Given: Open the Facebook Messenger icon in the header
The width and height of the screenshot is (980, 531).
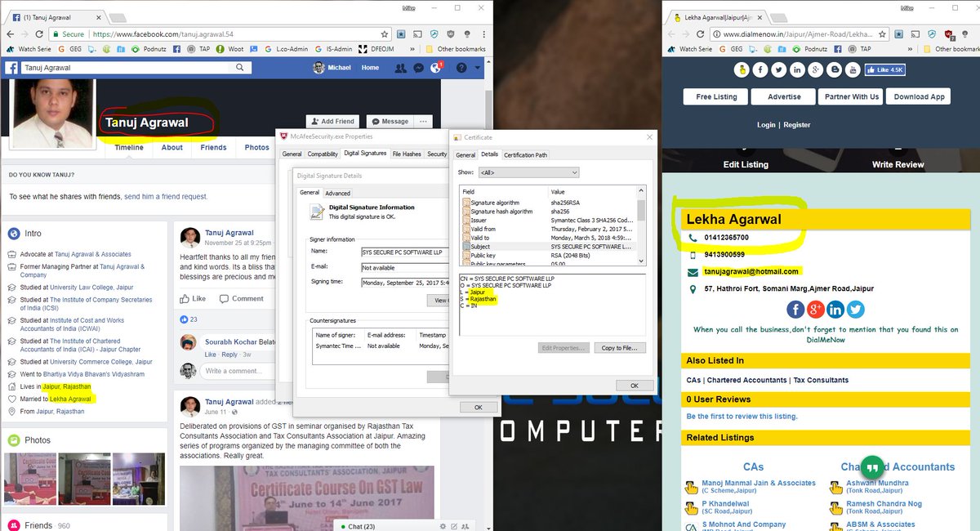Looking at the screenshot, I should click(418, 69).
